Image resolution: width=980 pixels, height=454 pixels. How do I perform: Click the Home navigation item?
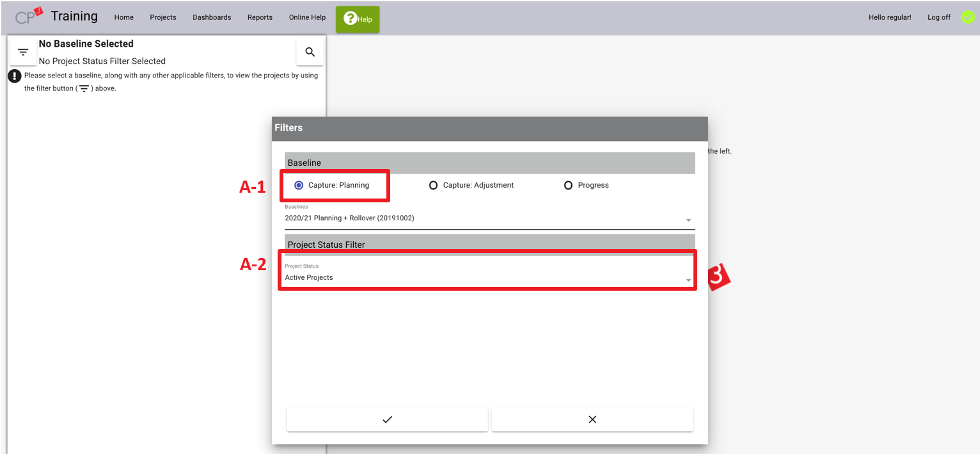(124, 17)
